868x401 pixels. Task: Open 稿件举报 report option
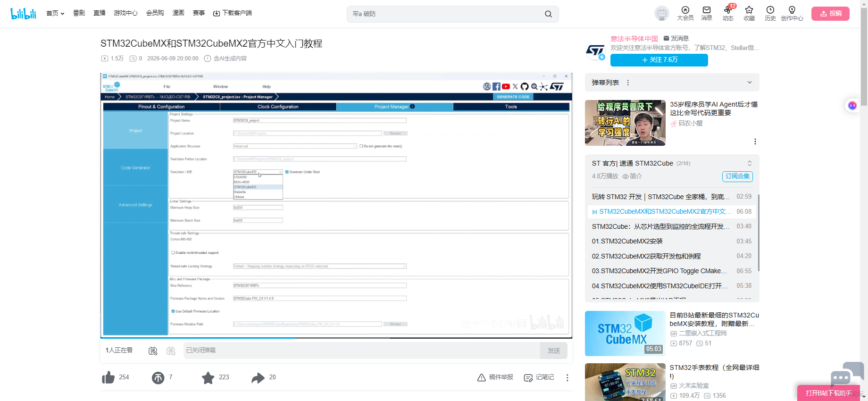click(x=495, y=377)
